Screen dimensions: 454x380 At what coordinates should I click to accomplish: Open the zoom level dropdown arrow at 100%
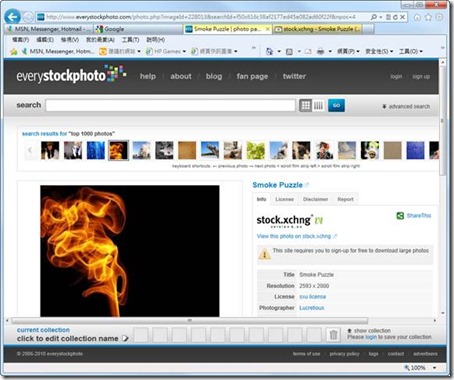click(434, 368)
